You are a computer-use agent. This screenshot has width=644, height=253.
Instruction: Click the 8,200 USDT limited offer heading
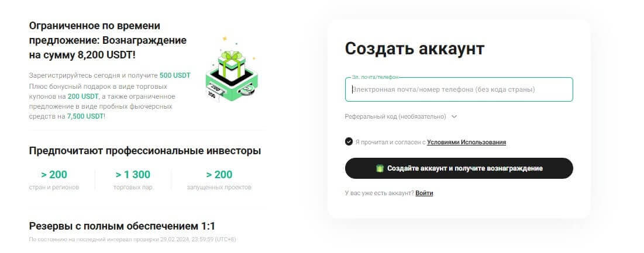pos(108,40)
